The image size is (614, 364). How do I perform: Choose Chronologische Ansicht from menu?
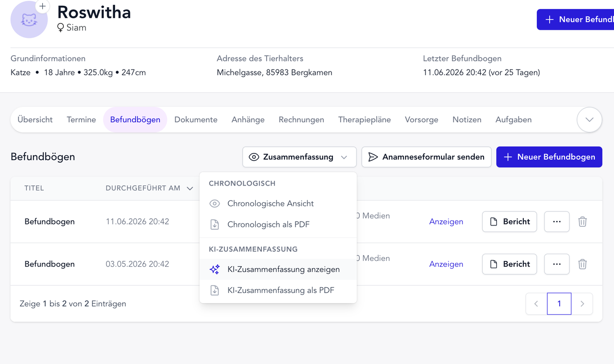click(278, 203)
